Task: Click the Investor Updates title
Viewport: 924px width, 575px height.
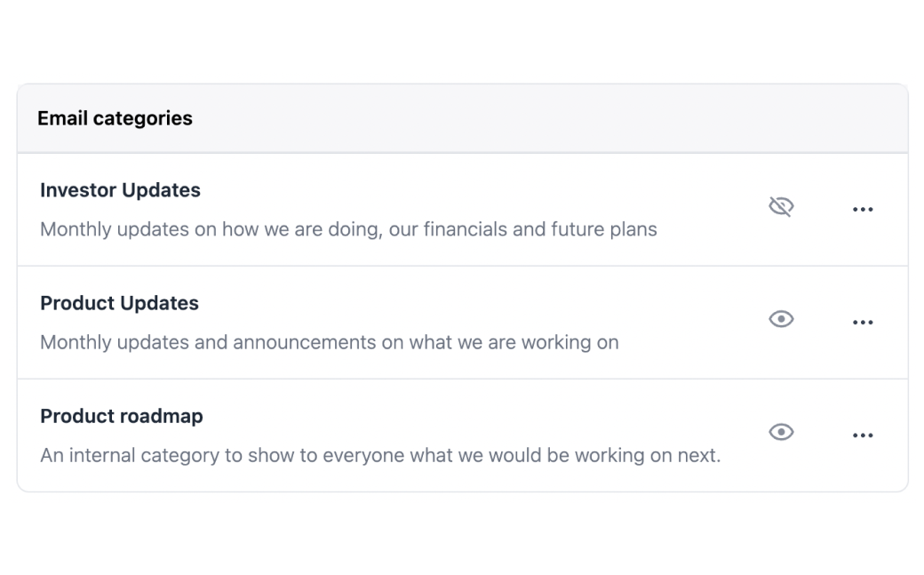Action: tap(120, 190)
